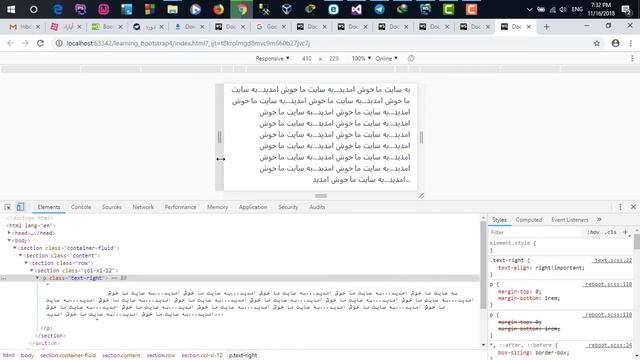Open the 100% zoom dropdown
Image resolution: width=640 pixels, height=360 pixels.
(x=361, y=58)
